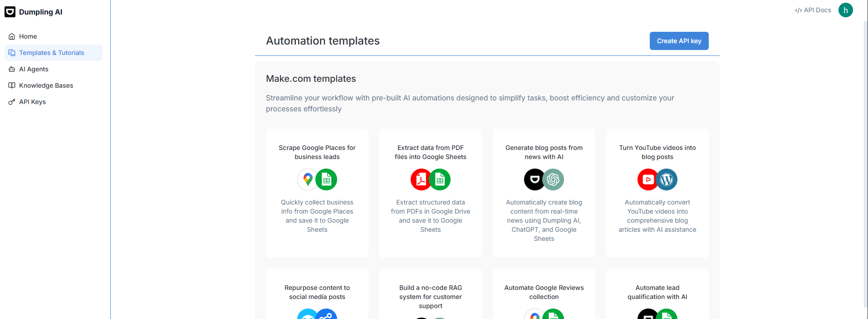The width and height of the screenshot is (868, 319).
Task: Click description 'Automatically create blog content' text
Action: coord(544,220)
